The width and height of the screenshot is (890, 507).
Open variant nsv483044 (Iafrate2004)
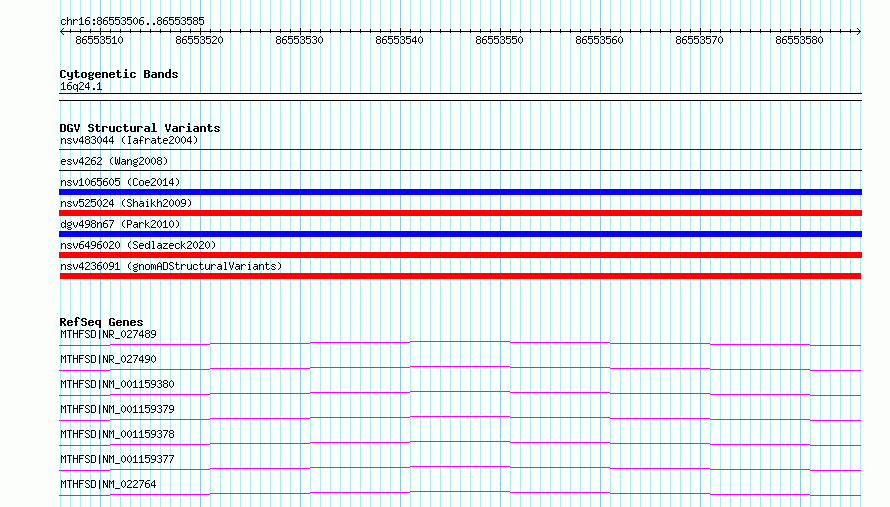pos(129,140)
